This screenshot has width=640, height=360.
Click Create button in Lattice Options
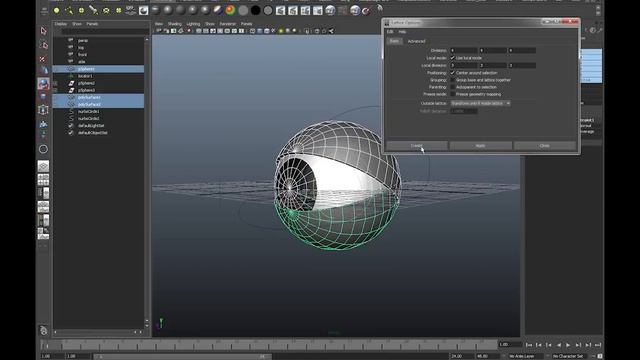pos(417,146)
